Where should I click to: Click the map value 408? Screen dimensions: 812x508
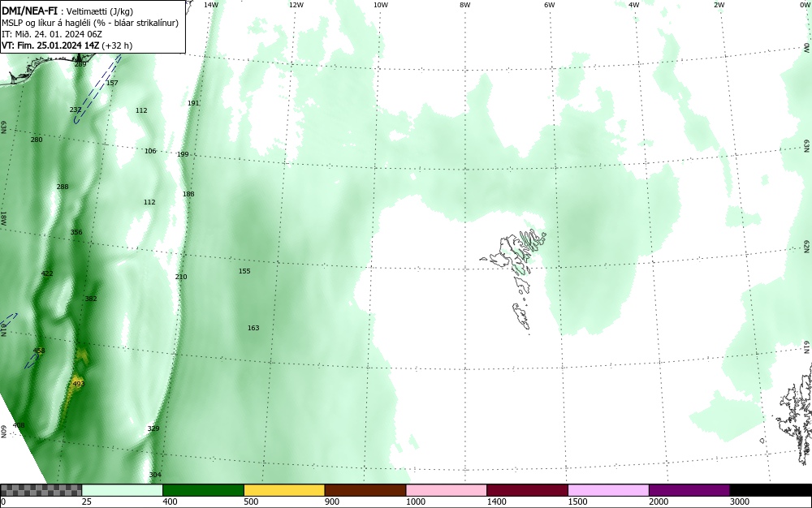[19, 425]
